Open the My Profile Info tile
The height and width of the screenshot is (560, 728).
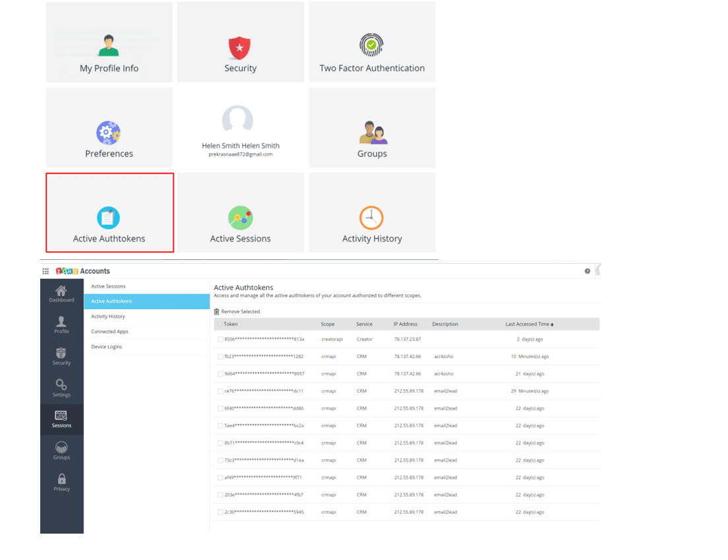pos(109,43)
